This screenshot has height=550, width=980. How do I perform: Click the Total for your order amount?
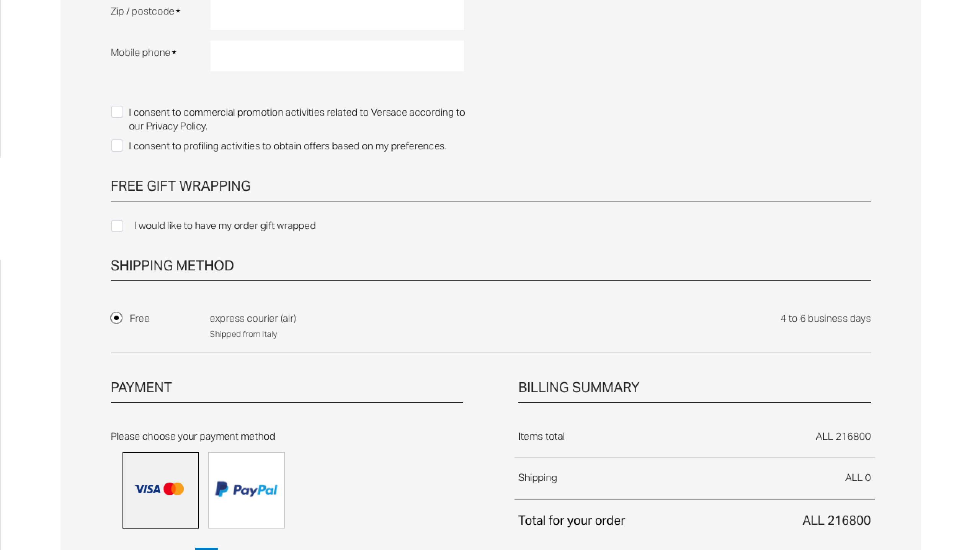point(837,521)
